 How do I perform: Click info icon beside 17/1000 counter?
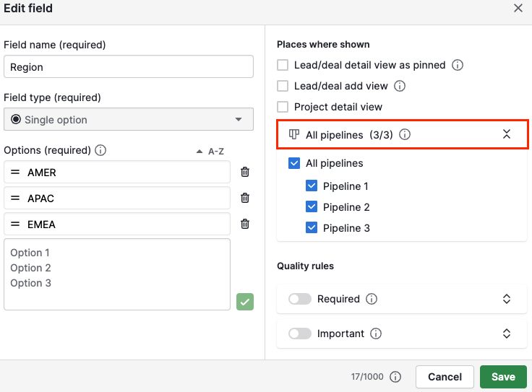395,377
